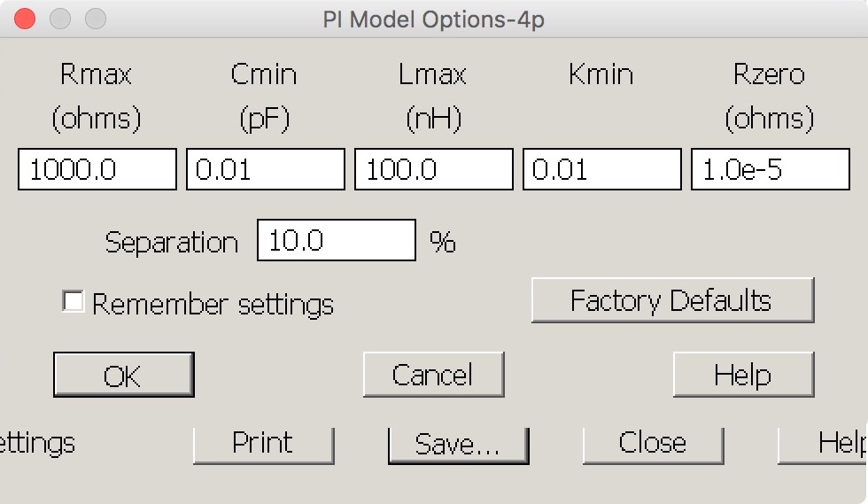Image resolution: width=868 pixels, height=504 pixels.
Task: Confirm the dialog with OK
Action: pyautogui.click(x=123, y=376)
